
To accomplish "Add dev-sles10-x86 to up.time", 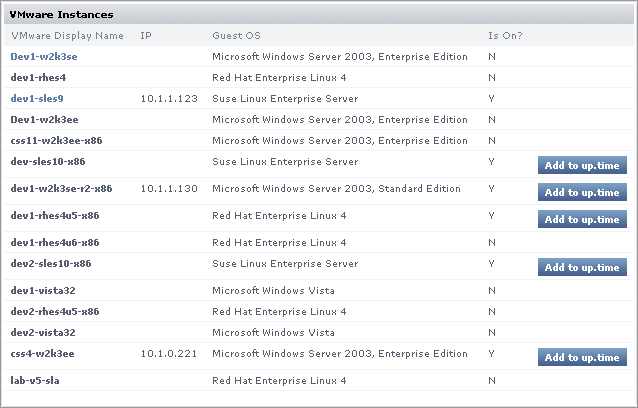I will [582, 165].
